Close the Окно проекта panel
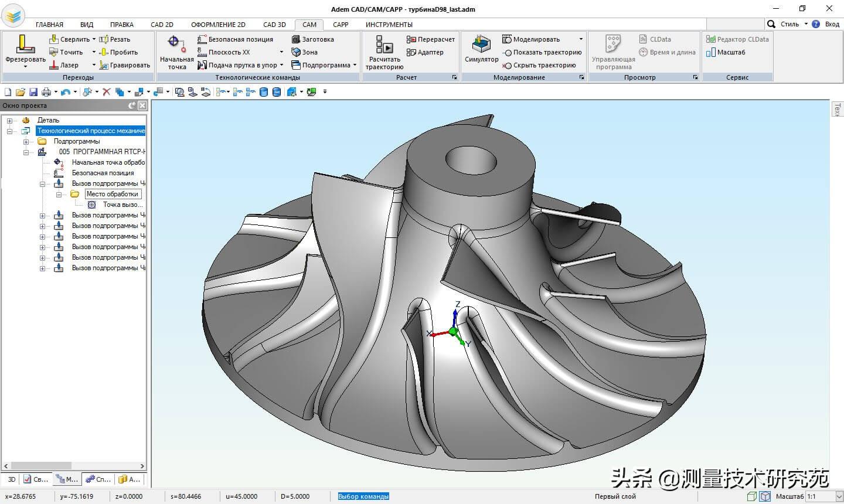This screenshot has width=844, height=504. (x=142, y=105)
